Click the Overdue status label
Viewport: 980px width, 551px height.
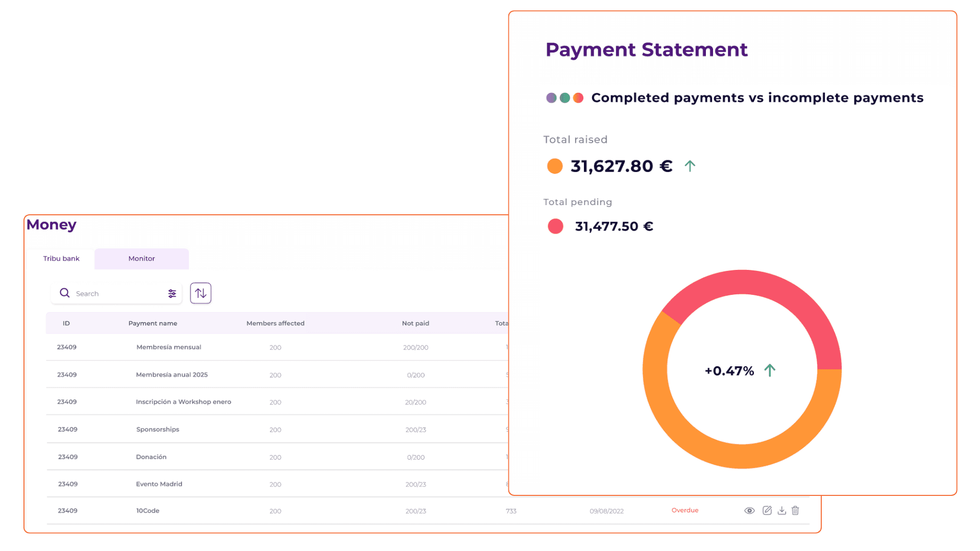[x=684, y=511]
